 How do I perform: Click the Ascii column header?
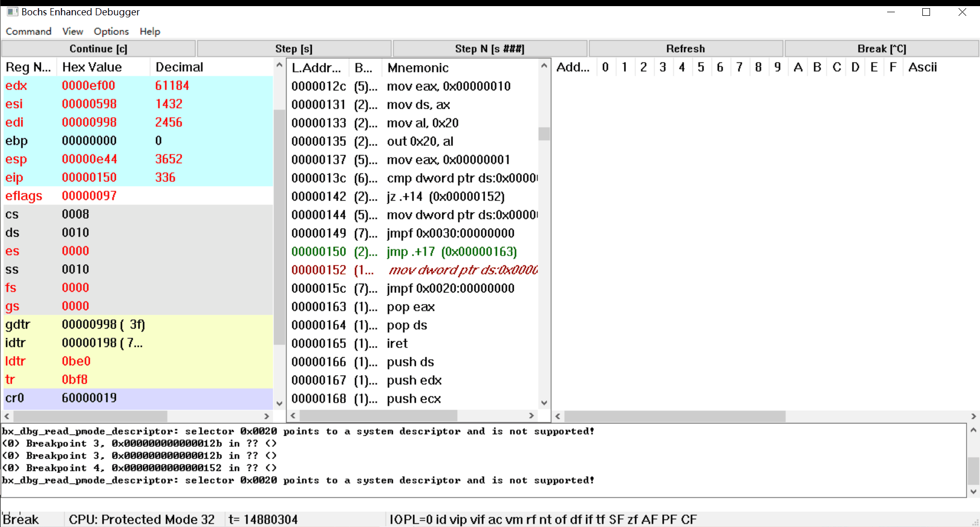(x=922, y=67)
